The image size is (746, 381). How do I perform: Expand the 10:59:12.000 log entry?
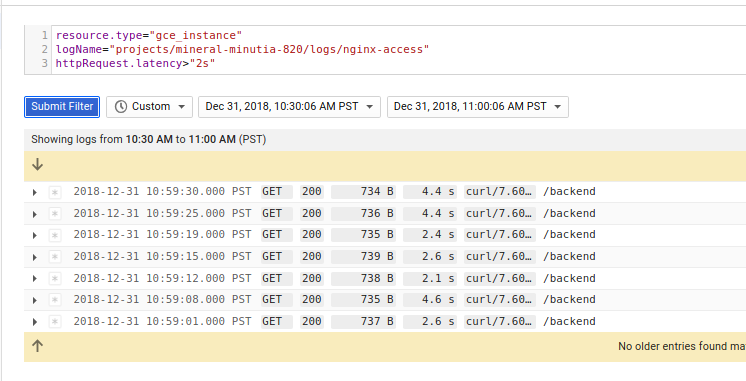pyautogui.click(x=35, y=279)
